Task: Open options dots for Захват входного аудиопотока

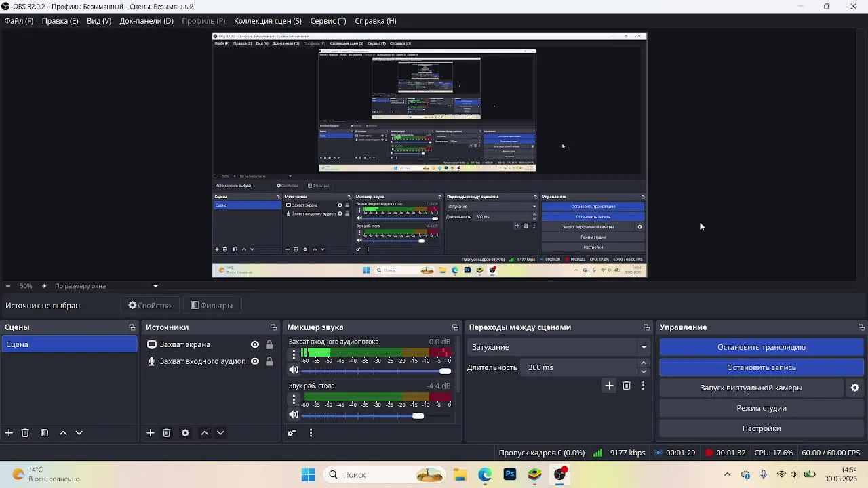Action: coord(294,354)
